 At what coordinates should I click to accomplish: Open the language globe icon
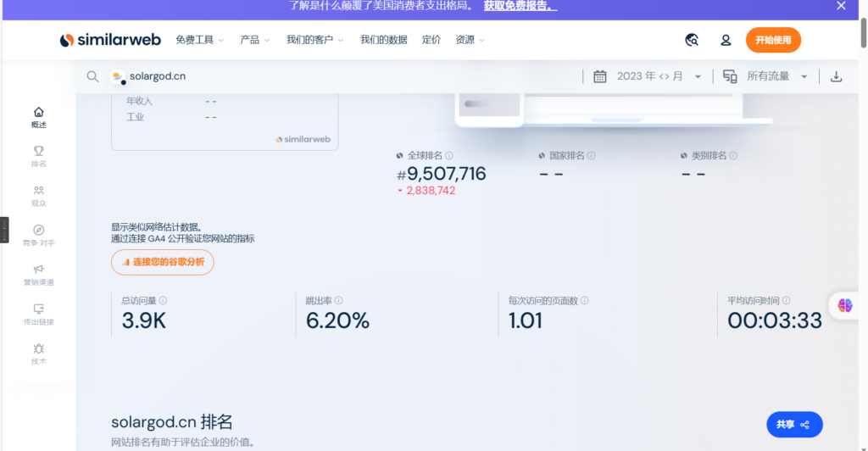tap(692, 40)
